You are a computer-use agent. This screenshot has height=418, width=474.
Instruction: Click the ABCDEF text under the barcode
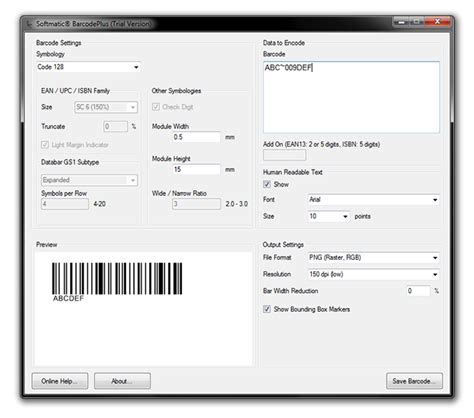pyautogui.click(x=68, y=299)
